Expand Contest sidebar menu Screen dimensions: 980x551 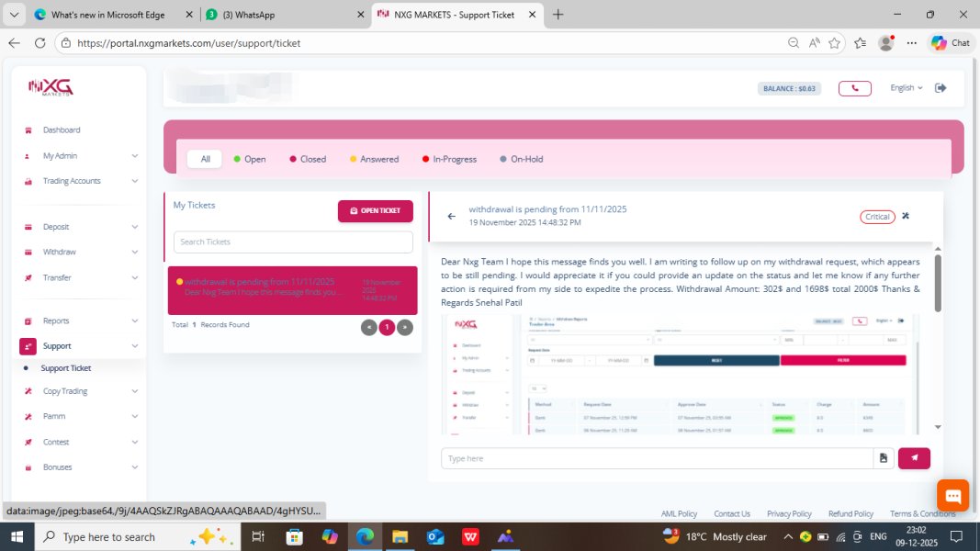tap(79, 442)
